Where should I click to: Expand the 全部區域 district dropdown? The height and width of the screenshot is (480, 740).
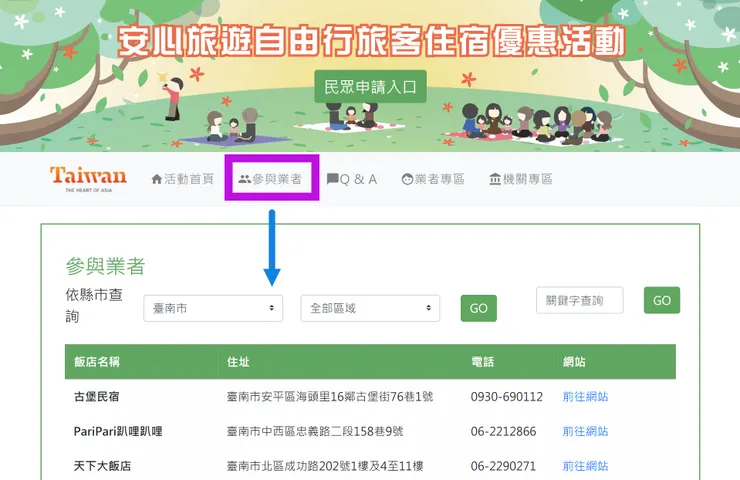coord(370,308)
